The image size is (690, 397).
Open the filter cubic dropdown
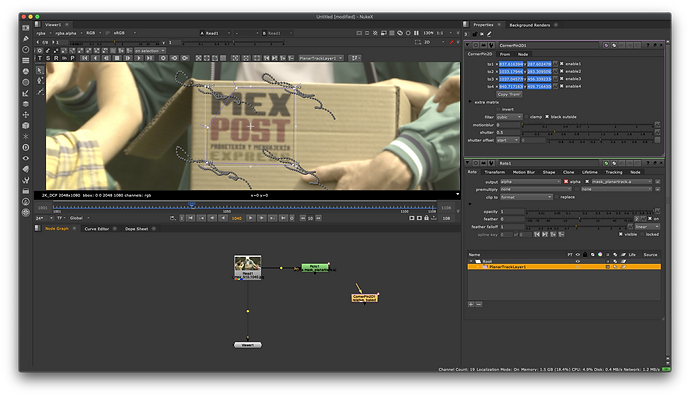pos(509,117)
